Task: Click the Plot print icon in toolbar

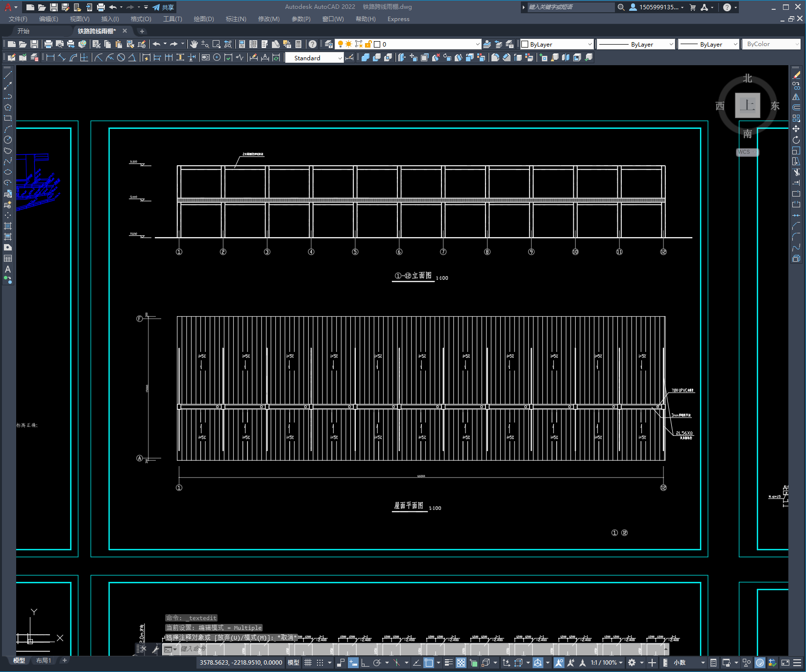Action: [48, 44]
